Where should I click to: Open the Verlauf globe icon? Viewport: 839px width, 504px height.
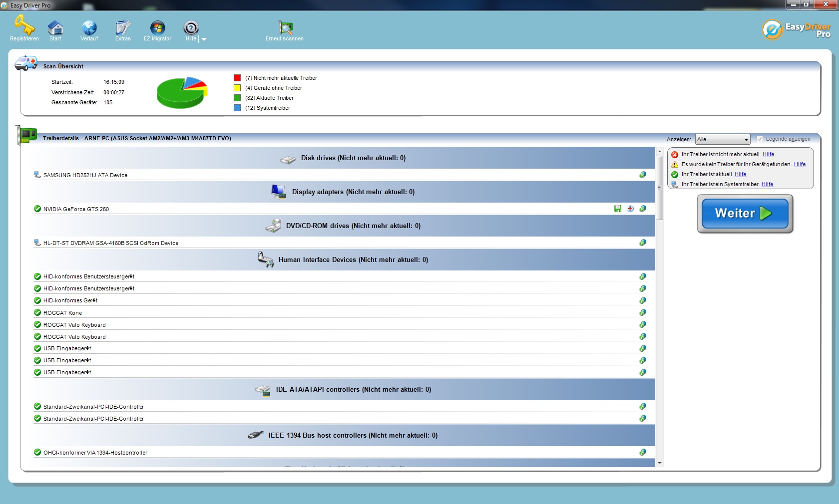coord(89,27)
